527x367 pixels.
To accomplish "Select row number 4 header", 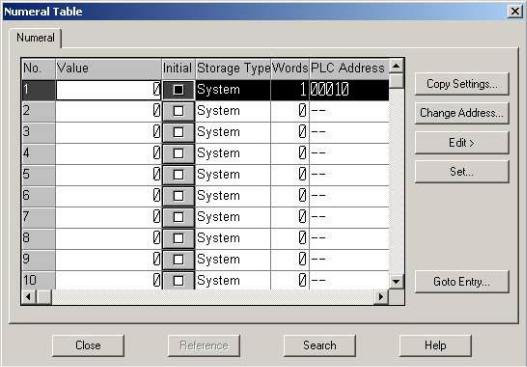I will coord(38,153).
